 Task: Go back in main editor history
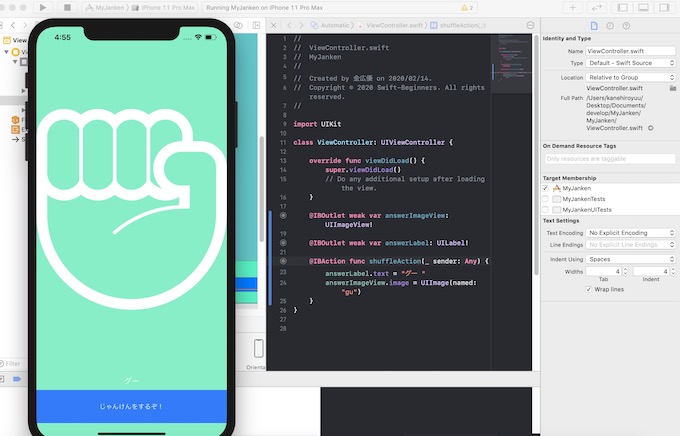[13, 25]
